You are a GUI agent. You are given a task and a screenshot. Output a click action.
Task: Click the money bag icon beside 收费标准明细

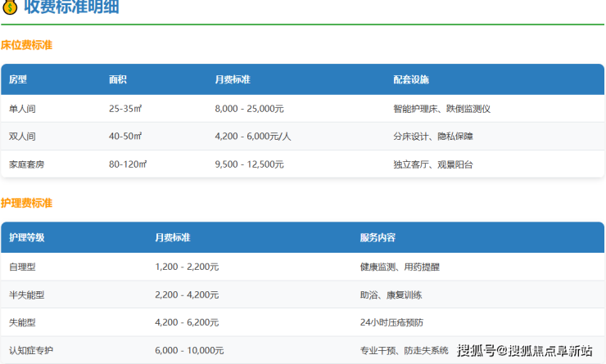coord(10,9)
